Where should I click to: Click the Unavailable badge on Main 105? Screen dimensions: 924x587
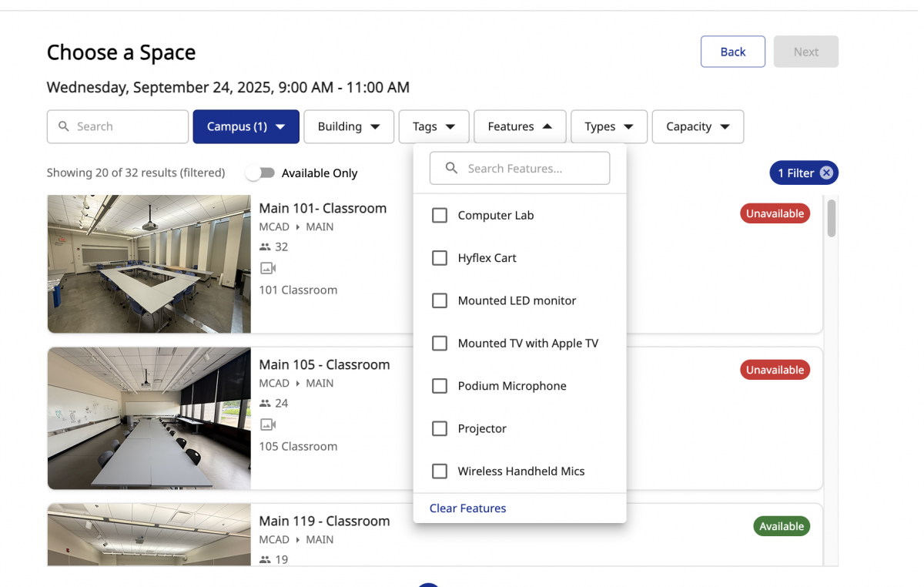(x=775, y=370)
